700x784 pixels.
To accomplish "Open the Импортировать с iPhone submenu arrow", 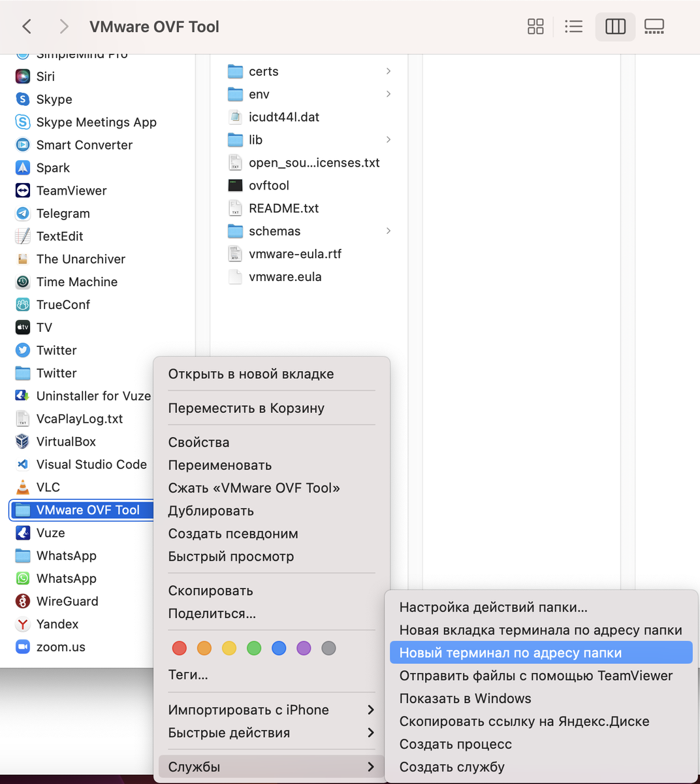I will pyautogui.click(x=371, y=710).
